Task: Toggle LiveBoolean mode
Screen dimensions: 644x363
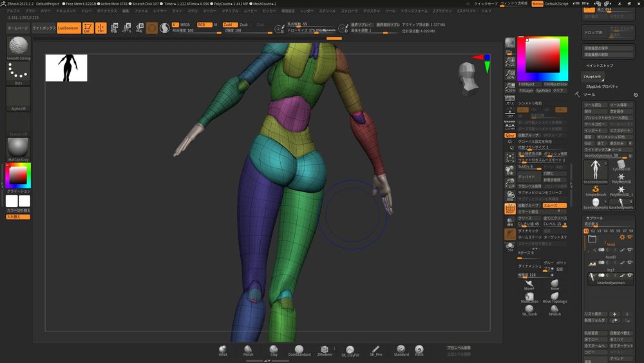Action: [69, 28]
